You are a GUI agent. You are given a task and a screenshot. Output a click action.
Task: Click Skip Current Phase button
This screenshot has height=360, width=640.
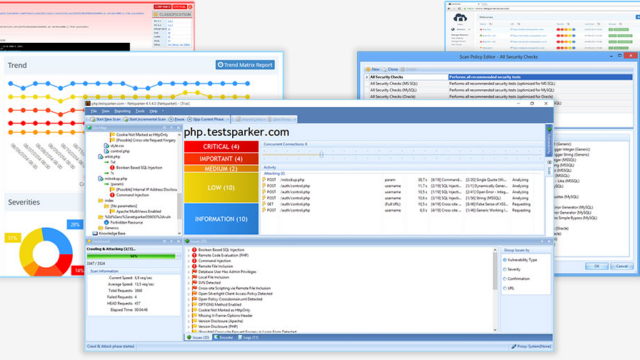click(x=205, y=119)
